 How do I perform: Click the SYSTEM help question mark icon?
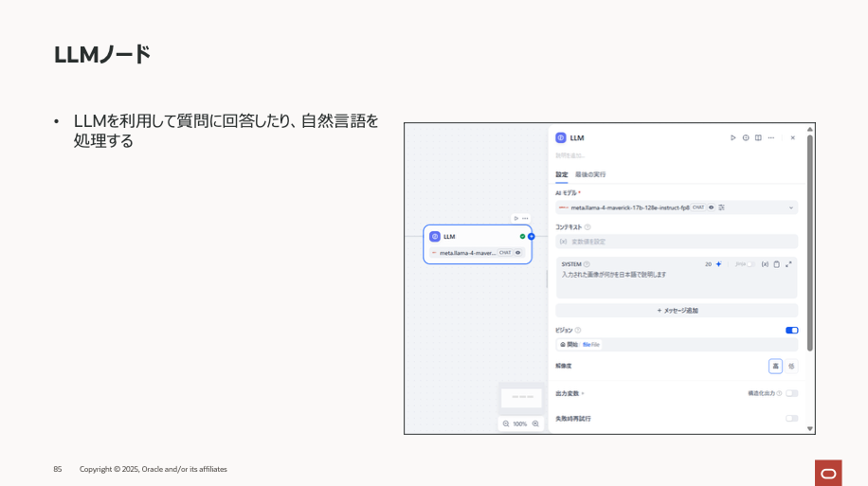pos(587,264)
